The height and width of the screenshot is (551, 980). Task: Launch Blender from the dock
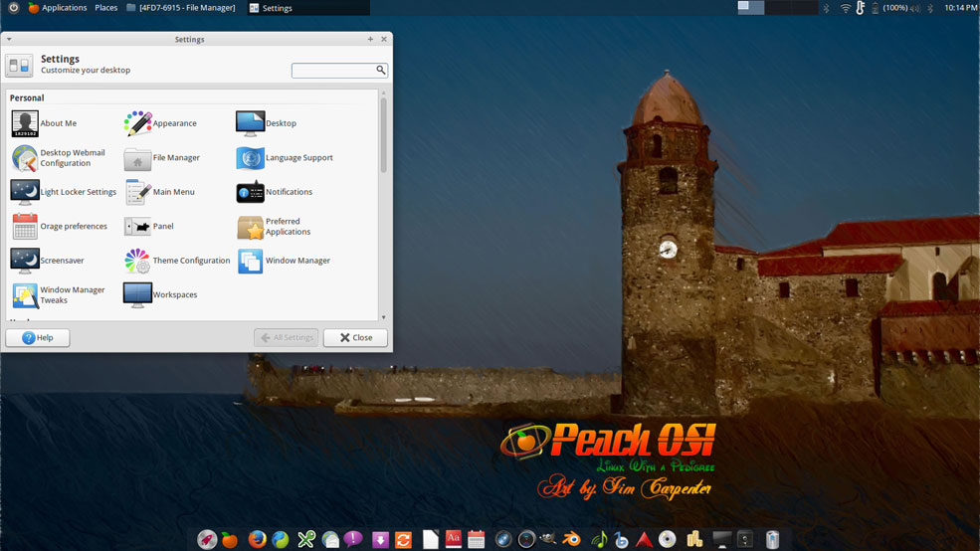coord(571,539)
